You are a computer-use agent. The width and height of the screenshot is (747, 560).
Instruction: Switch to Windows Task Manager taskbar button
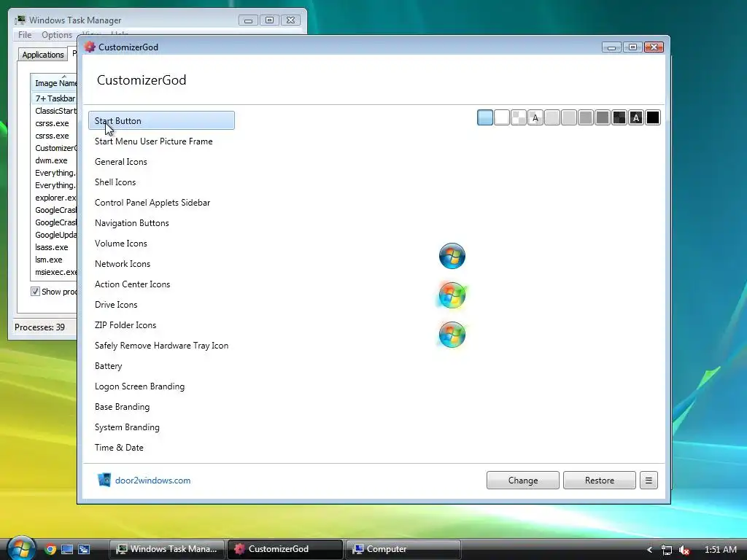click(167, 550)
